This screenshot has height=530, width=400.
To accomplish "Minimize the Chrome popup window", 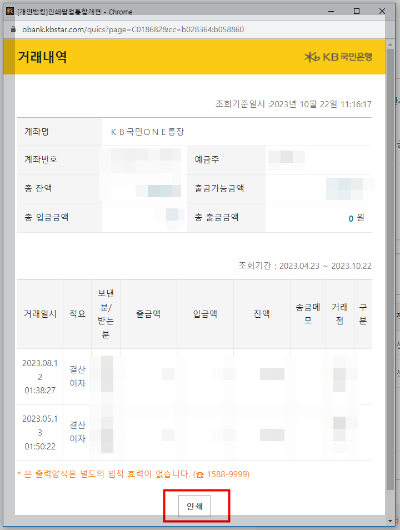I will tap(331, 11).
